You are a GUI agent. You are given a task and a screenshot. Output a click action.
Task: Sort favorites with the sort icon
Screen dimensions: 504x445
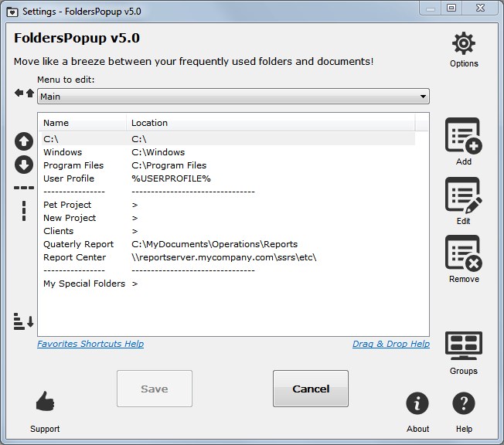[x=23, y=321]
